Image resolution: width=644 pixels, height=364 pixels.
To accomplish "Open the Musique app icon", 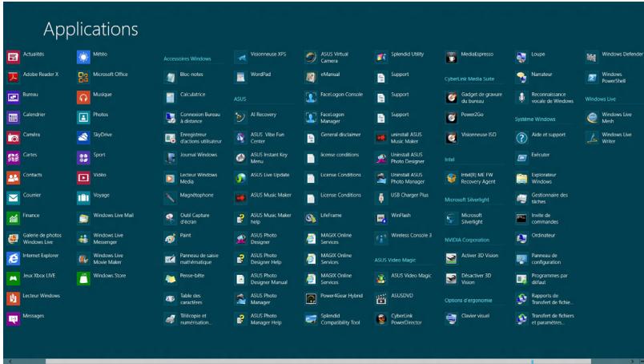I will coord(83,98).
